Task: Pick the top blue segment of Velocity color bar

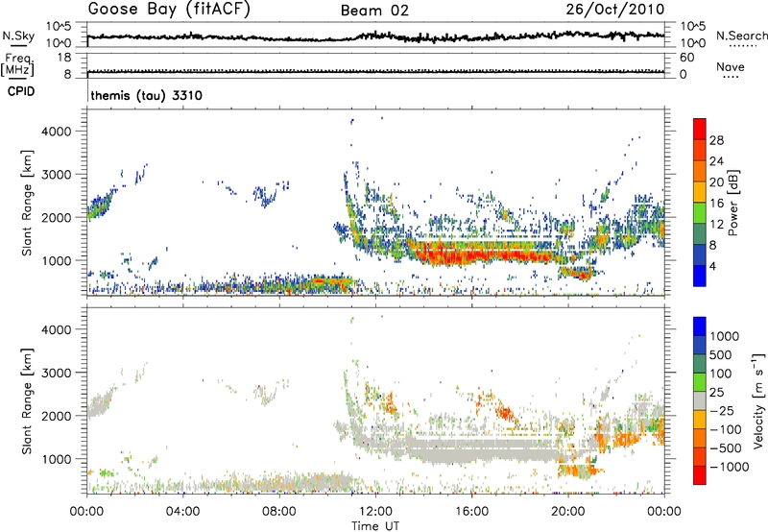Action: [x=700, y=326]
